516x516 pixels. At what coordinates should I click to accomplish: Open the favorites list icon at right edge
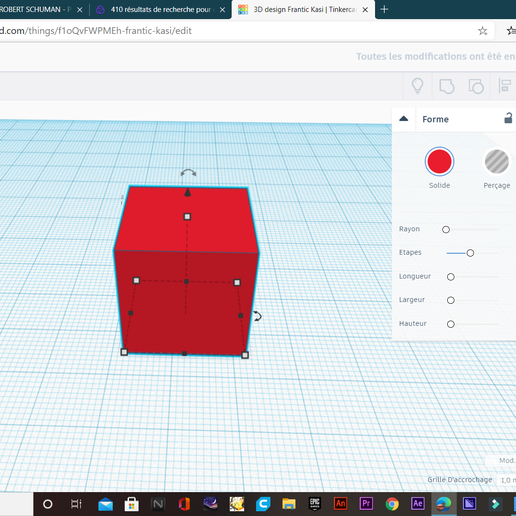click(511, 31)
